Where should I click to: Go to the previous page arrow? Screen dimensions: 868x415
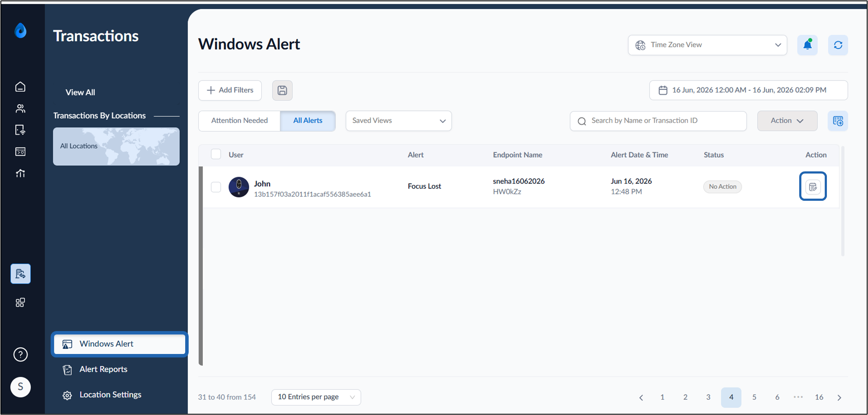click(x=641, y=398)
